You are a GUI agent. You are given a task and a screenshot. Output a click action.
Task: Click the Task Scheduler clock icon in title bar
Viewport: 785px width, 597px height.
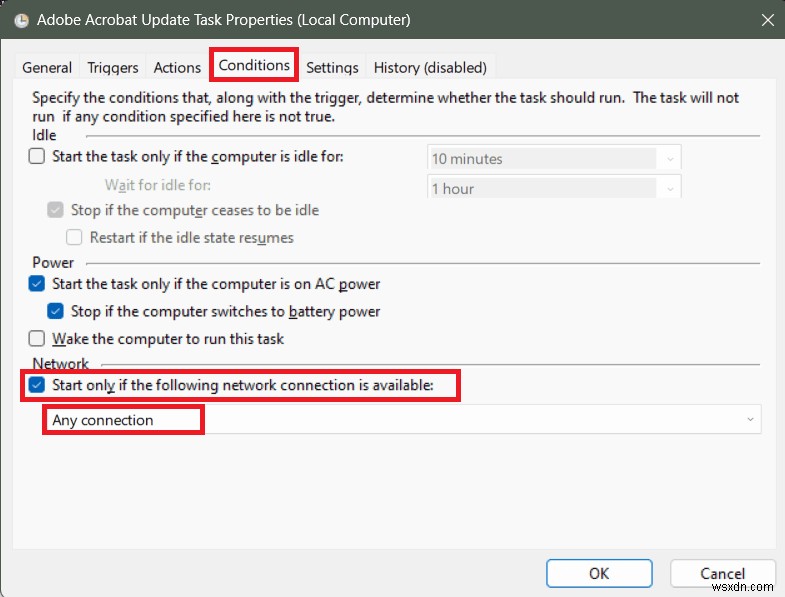(x=21, y=21)
